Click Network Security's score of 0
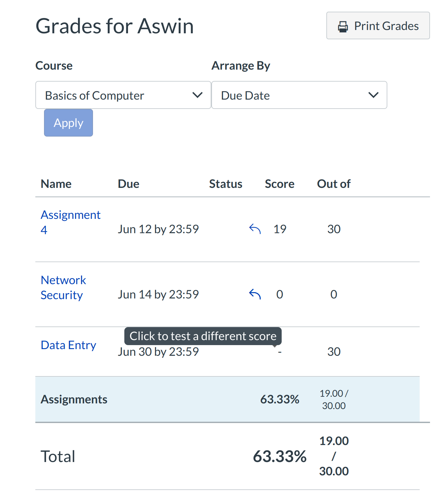The height and width of the screenshot is (493, 448). 280,294
